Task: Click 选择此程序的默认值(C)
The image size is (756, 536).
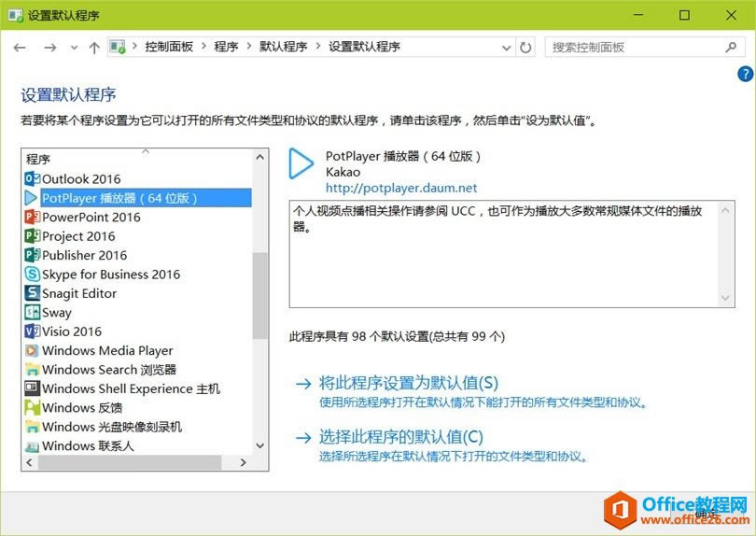Action: (x=400, y=437)
